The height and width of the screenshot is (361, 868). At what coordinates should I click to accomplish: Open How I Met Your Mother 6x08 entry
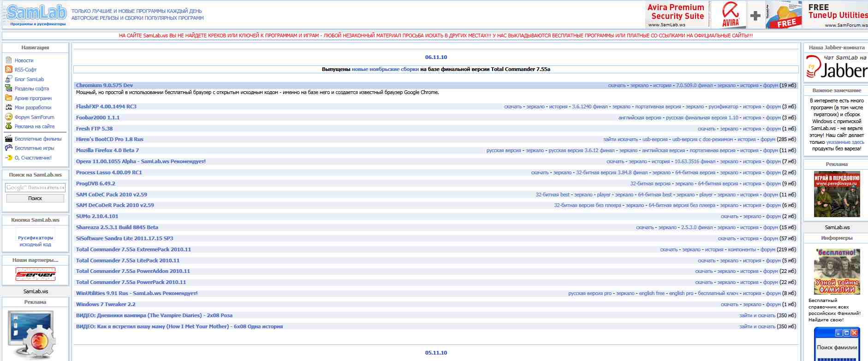(x=179, y=326)
